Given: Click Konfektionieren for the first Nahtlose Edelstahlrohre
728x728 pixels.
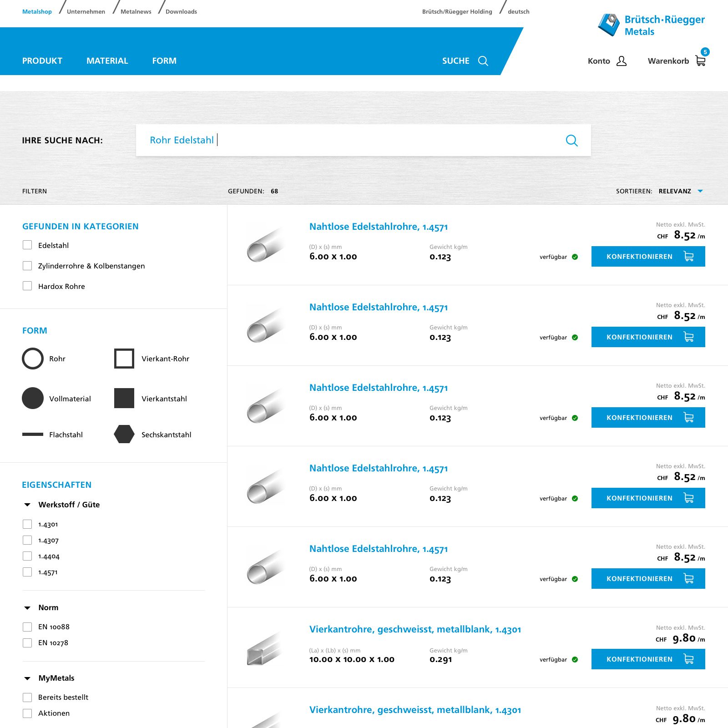Looking at the screenshot, I should pos(648,257).
